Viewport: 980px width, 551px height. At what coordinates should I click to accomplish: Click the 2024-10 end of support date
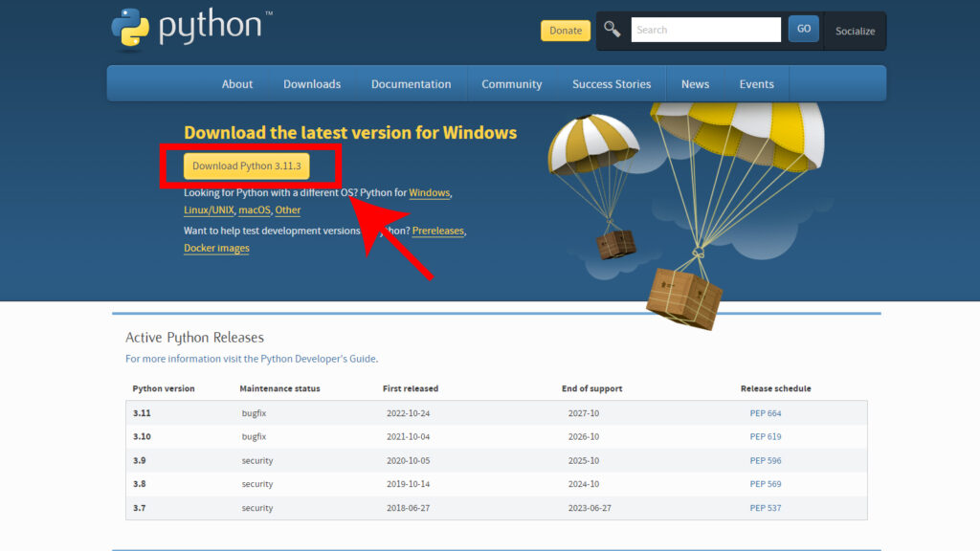[584, 484]
